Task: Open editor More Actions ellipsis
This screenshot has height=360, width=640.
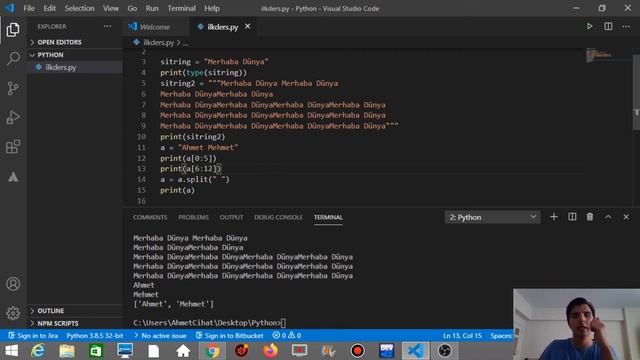Action: pos(626,27)
